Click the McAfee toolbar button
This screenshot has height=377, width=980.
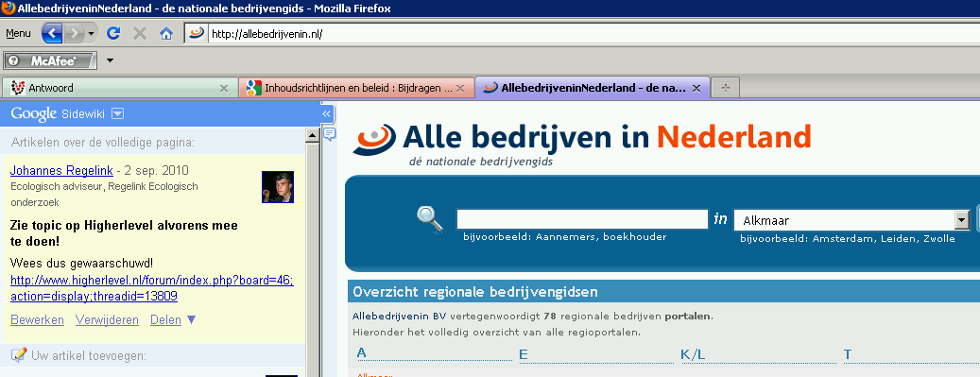(50, 60)
